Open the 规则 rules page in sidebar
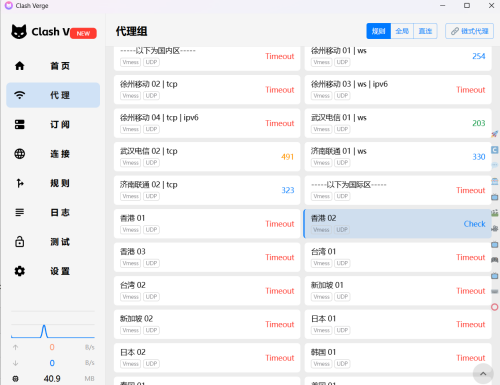500x385 pixels. pos(53,183)
